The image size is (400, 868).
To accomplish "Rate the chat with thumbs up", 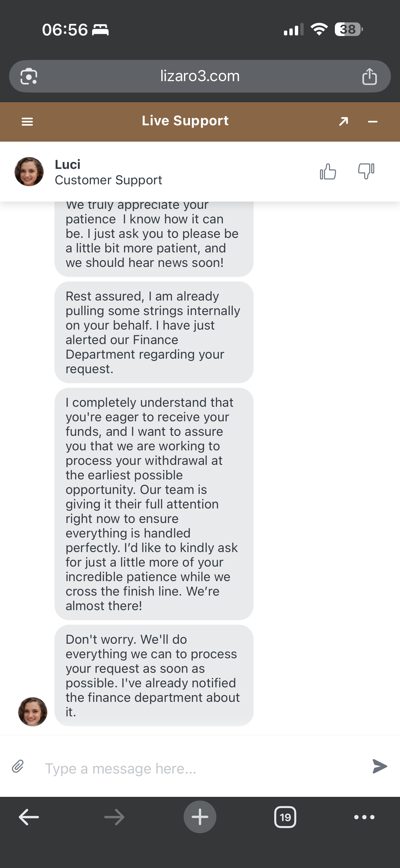I will pyautogui.click(x=328, y=172).
